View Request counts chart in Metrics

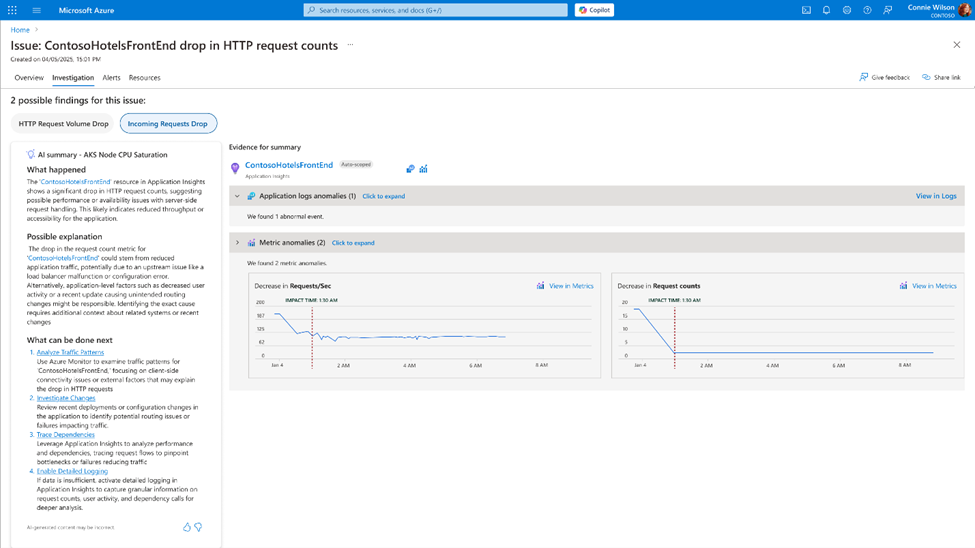[934, 286]
